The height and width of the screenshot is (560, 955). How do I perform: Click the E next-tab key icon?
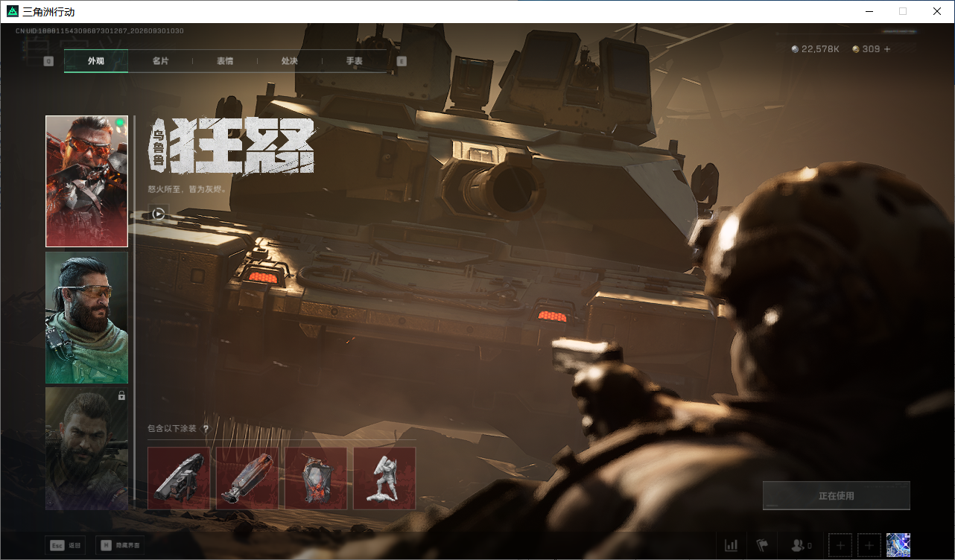tap(402, 61)
